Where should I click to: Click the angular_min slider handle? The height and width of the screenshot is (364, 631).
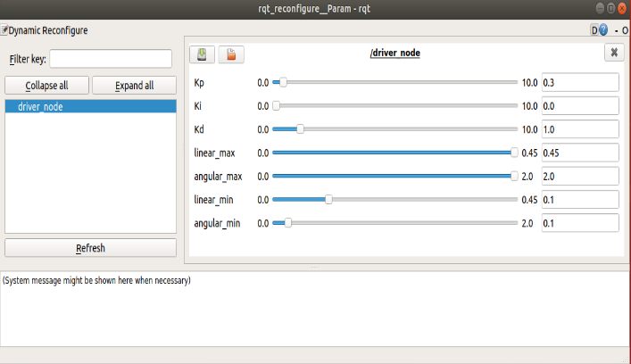pos(287,223)
